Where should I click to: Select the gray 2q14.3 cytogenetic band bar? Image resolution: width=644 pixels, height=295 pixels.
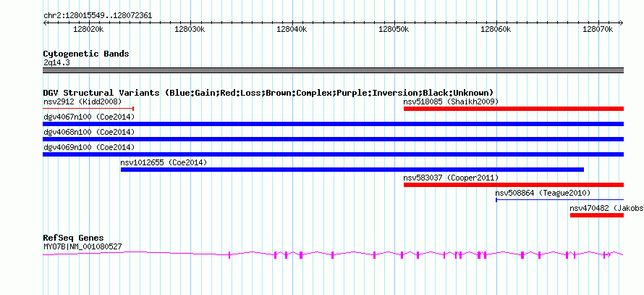pos(334,70)
